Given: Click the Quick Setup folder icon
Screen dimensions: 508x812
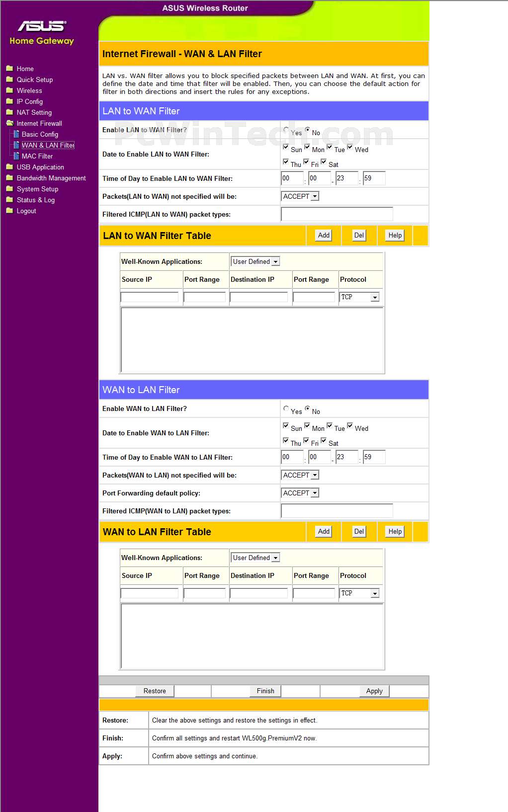Looking at the screenshot, I should pos(9,80).
